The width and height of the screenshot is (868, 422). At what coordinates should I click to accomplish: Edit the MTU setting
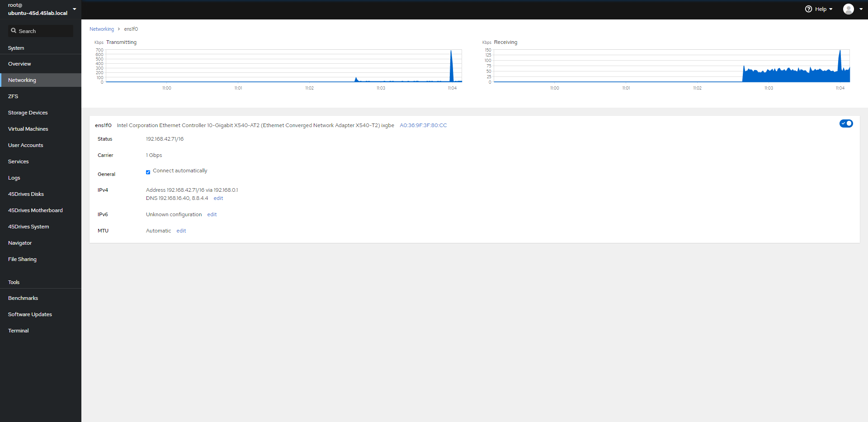pos(181,231)
